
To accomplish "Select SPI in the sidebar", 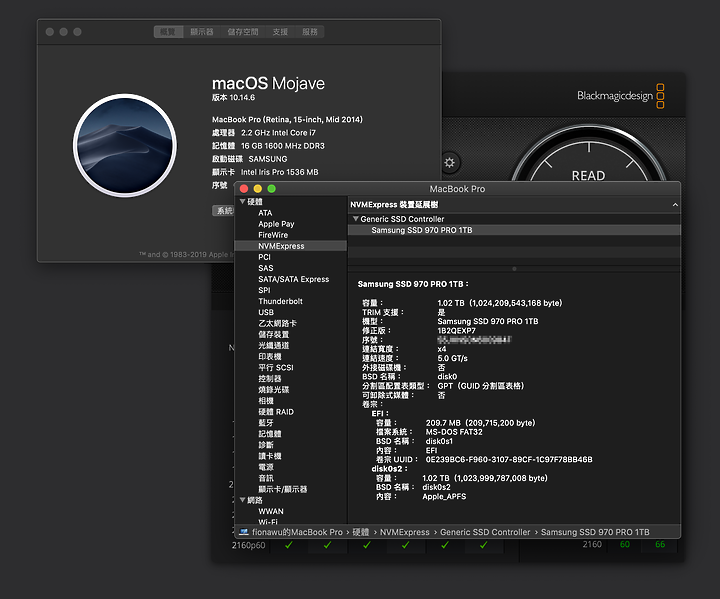I will [x=264, y=290].
